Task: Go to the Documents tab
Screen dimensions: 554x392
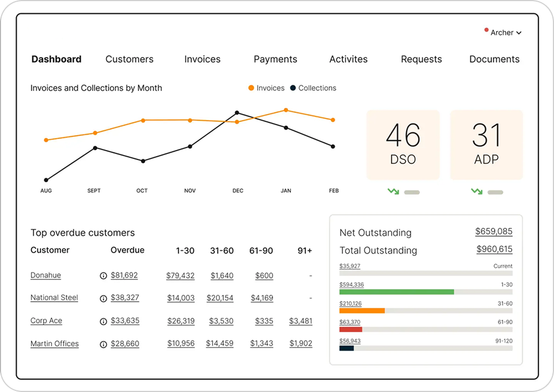Action: pyautogui.click(x=494, y=59)
